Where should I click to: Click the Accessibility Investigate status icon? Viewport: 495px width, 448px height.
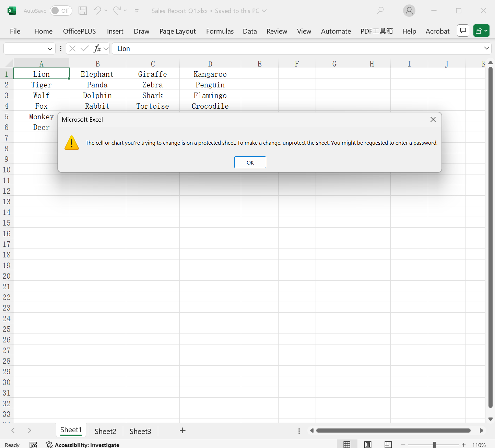pos(49,445)
